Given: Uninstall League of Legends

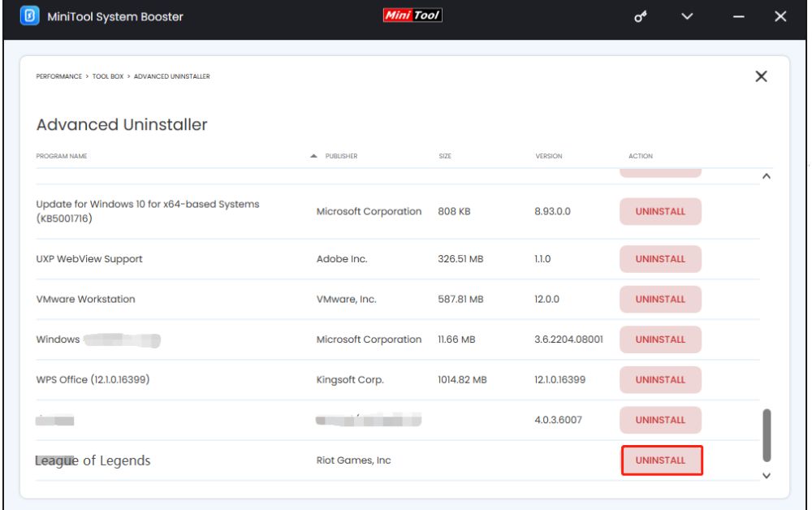Looking at the screenshot, I should coord(661,460).
